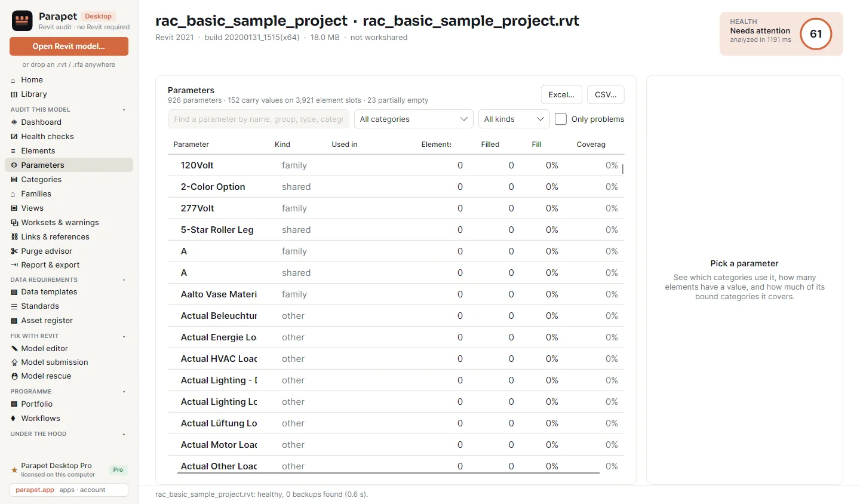Click the Health checks icon

coord(14,137)
